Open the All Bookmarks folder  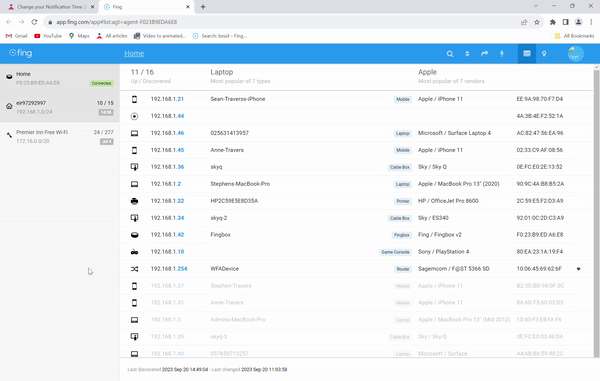pyautogui.click(x=574, y=36)
